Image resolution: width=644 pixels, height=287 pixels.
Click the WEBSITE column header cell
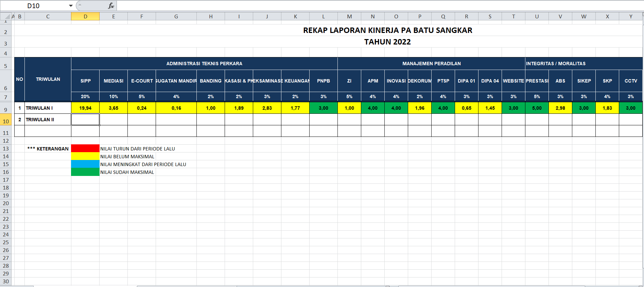click(x=514, y=81)
